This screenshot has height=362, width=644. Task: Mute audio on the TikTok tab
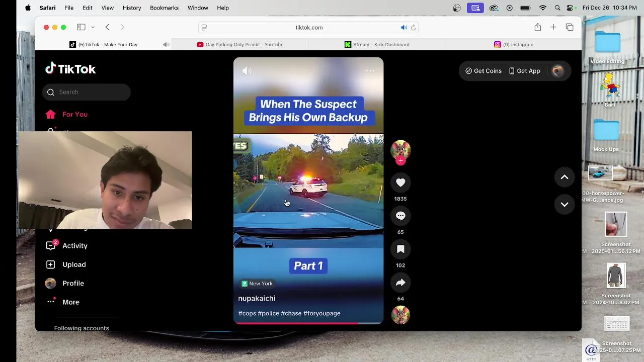tap(166, 45)
